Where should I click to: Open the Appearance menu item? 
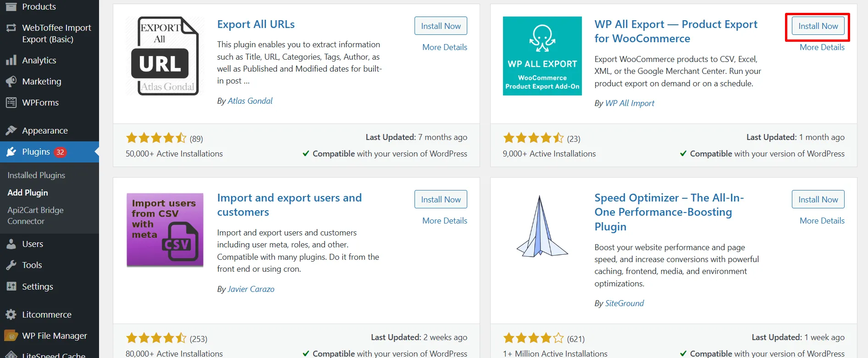click(x=45, y=131)
